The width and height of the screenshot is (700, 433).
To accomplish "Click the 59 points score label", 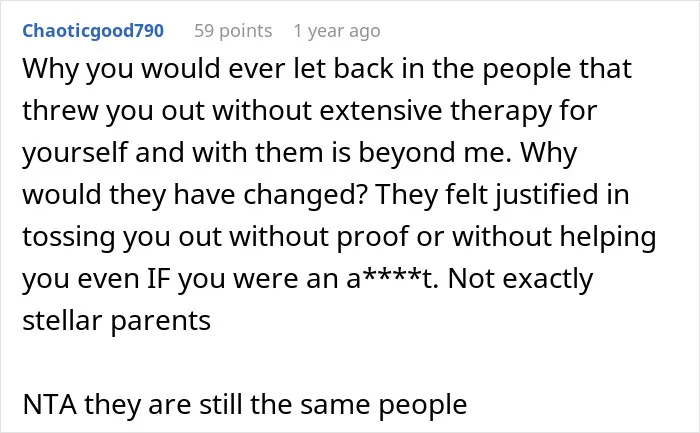I will [x=233, y=31].
